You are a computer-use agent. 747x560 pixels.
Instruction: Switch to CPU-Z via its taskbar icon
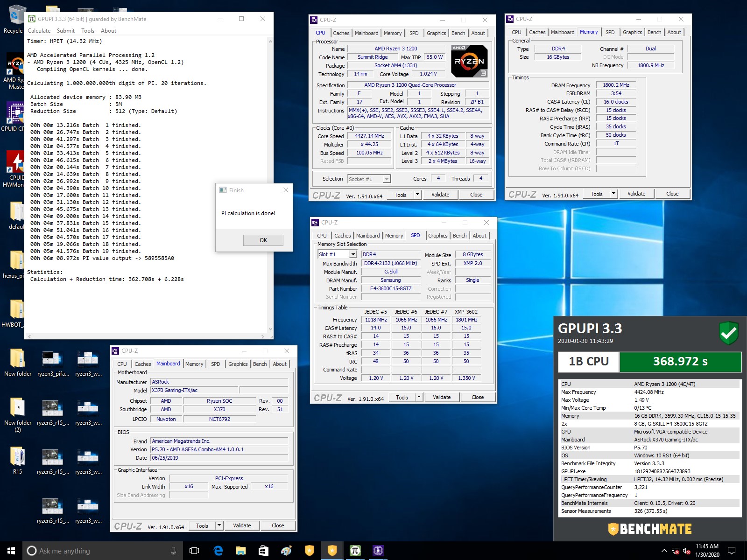[378, 551]
